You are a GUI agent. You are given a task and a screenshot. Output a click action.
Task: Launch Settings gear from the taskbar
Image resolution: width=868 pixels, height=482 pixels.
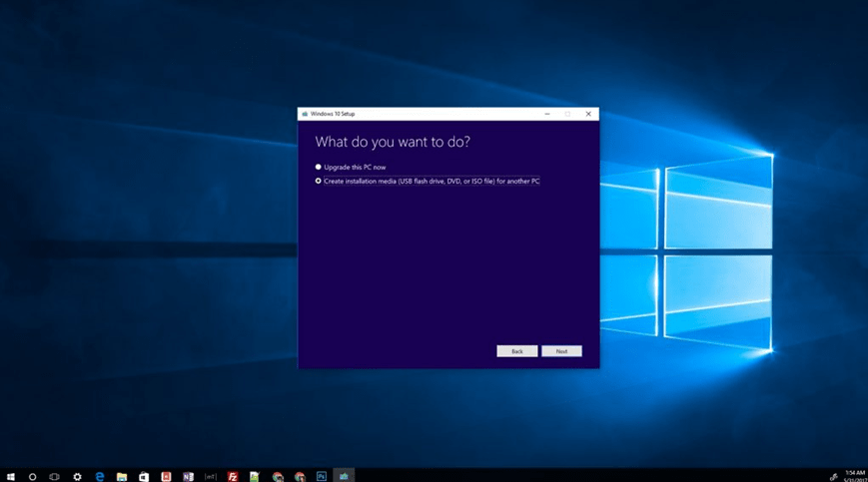(77, 476)
